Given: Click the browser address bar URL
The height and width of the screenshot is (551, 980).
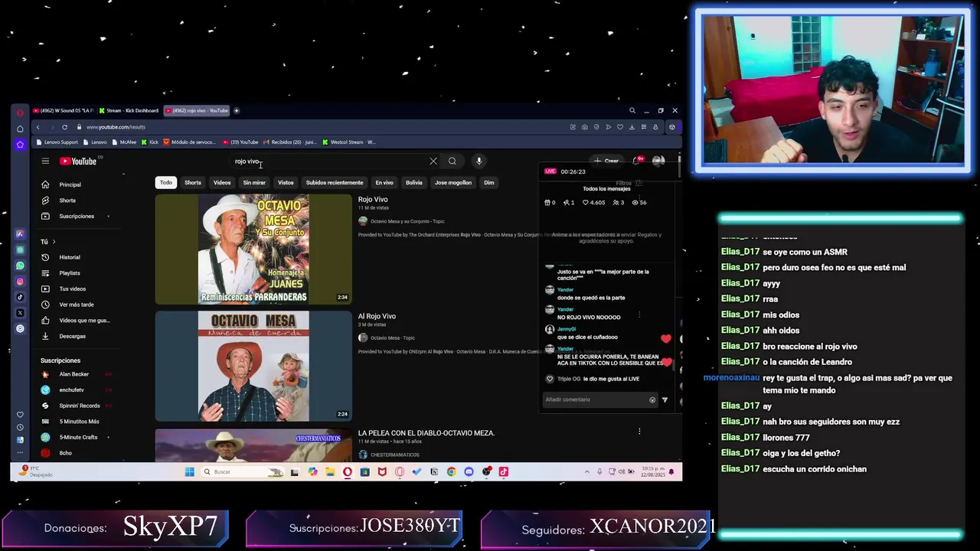Looking at the screenshot, I should [x=116, y=127].
